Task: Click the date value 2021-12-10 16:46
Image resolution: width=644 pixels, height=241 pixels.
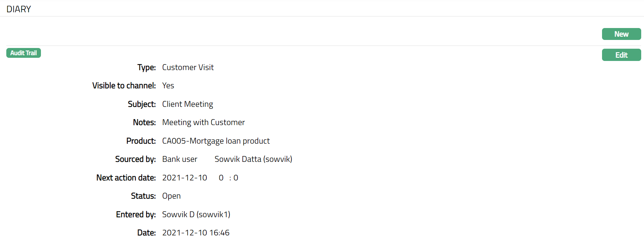Action: [196, 233]
